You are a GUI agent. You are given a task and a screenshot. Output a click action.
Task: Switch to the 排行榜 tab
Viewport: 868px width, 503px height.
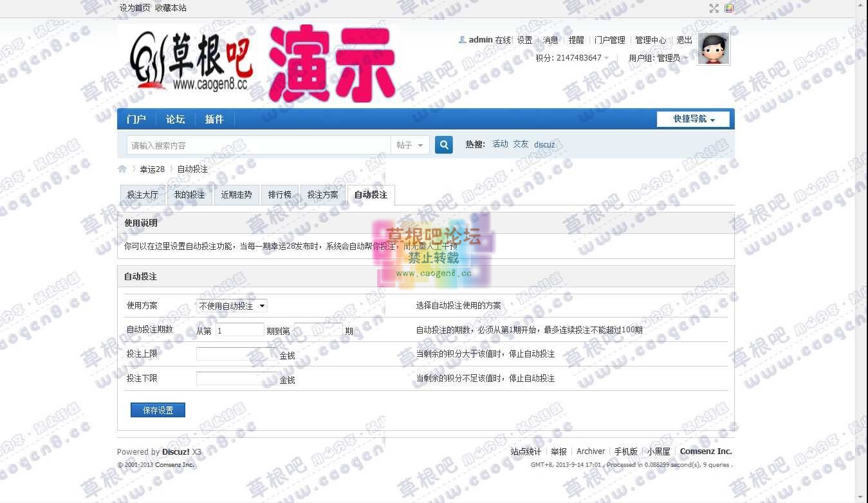[x=280, y=195]
